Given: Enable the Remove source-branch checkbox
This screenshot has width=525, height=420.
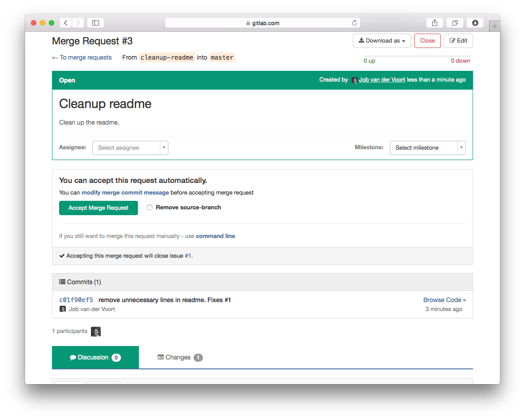Looking at the screenshot, I should [150, 207].
